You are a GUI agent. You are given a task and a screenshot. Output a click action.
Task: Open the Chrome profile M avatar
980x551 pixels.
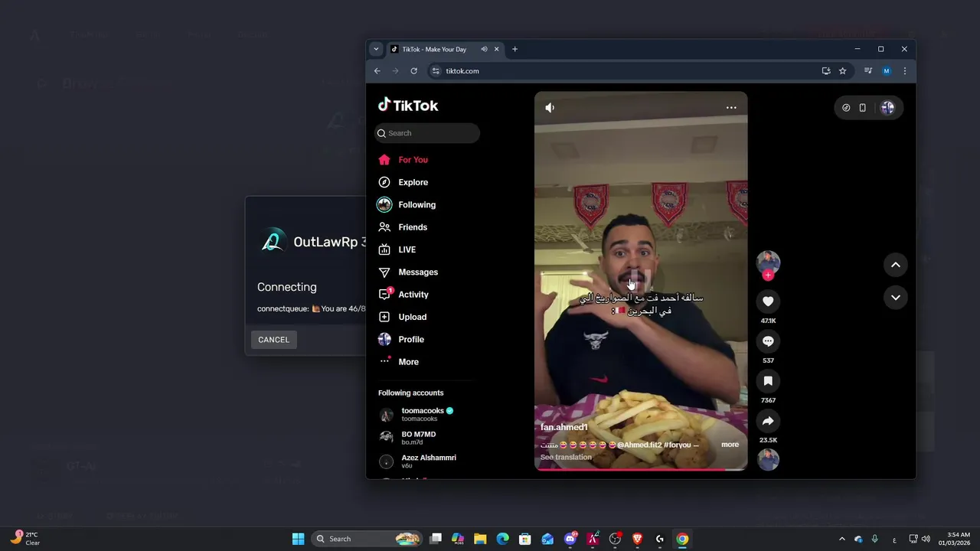click(x=887, y=71)
